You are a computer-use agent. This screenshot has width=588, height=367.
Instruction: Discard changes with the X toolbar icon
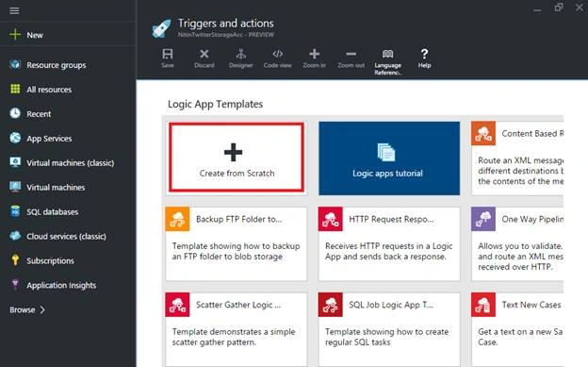point(204,54)
